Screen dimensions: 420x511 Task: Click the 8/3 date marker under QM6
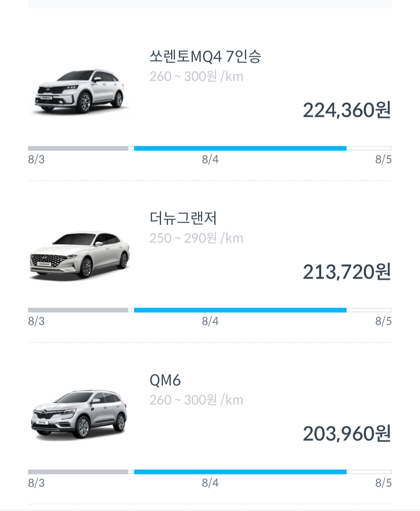coord(37,483)
